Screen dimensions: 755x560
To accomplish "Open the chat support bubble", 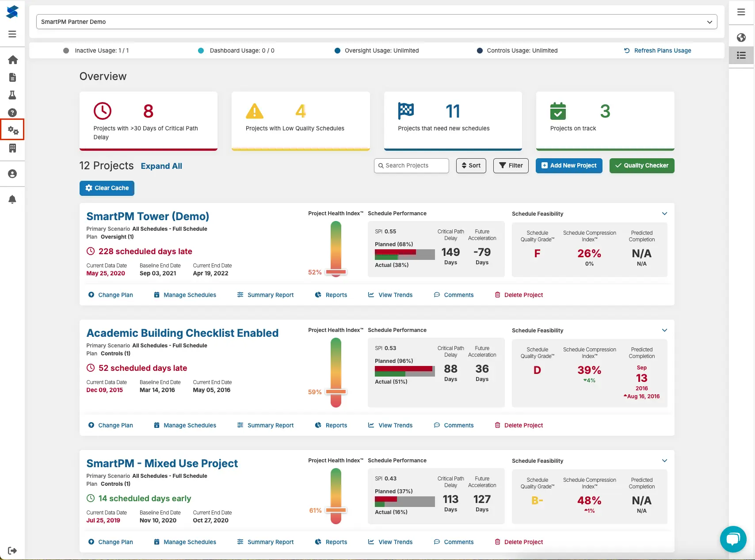I will [733, 539].
